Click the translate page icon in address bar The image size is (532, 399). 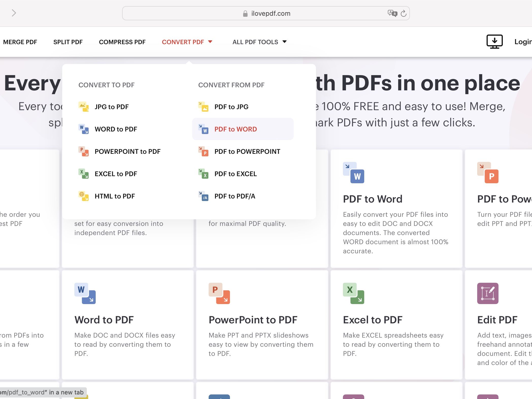click(392, 13)
